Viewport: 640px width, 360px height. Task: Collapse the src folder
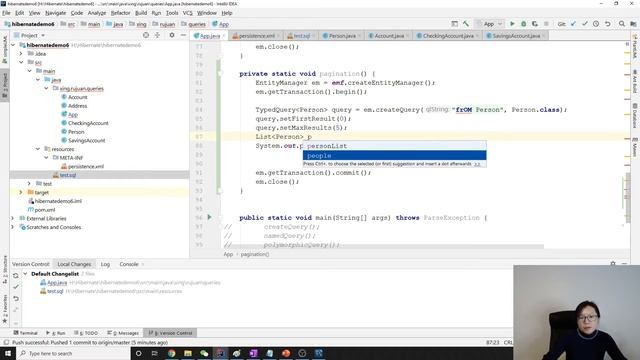pos(21,62)
